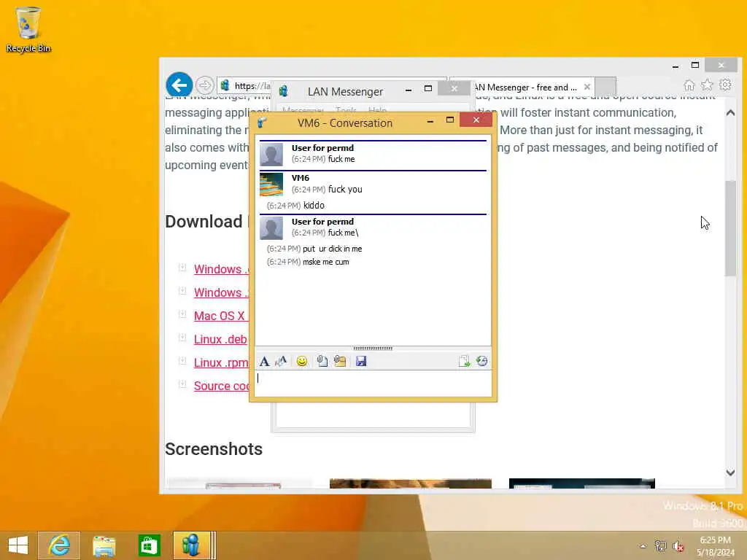Maximize the VM6 - Conversation window

[x=449, y=120]
